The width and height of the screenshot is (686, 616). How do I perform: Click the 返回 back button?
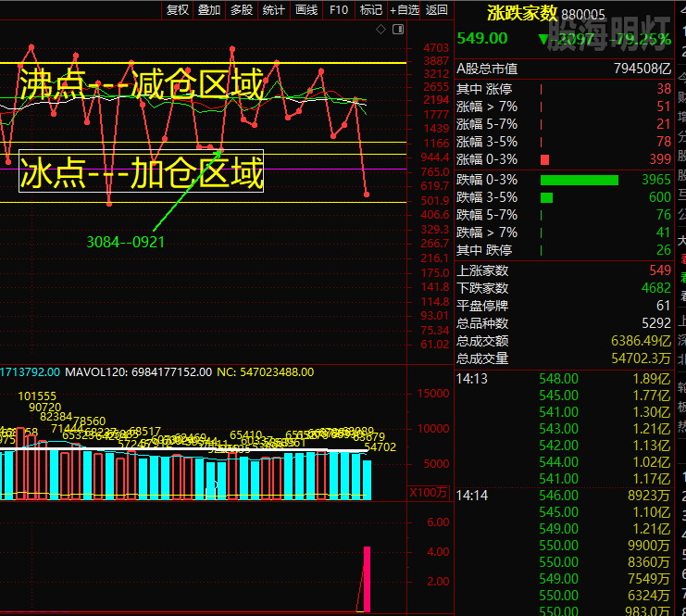[x=437, y=9]
